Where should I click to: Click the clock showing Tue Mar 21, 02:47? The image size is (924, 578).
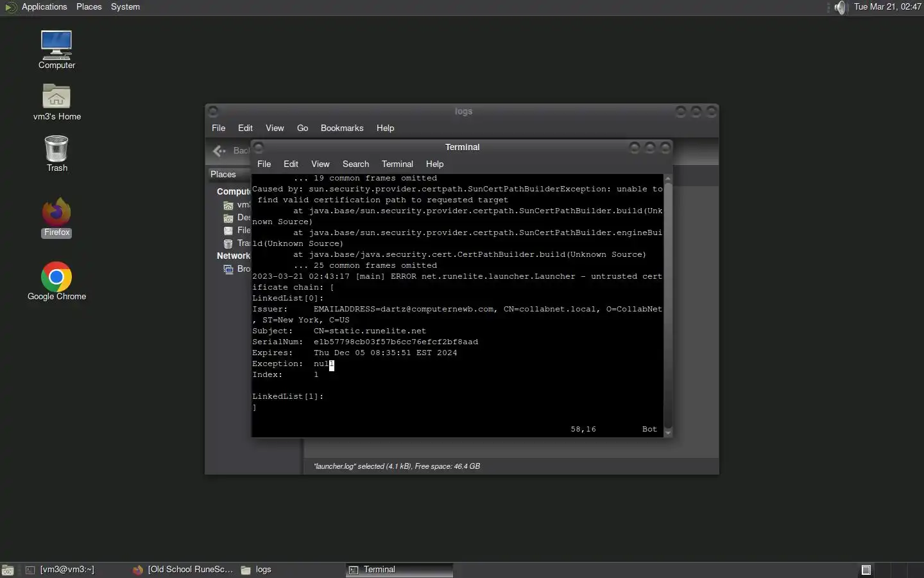point(887,7)
